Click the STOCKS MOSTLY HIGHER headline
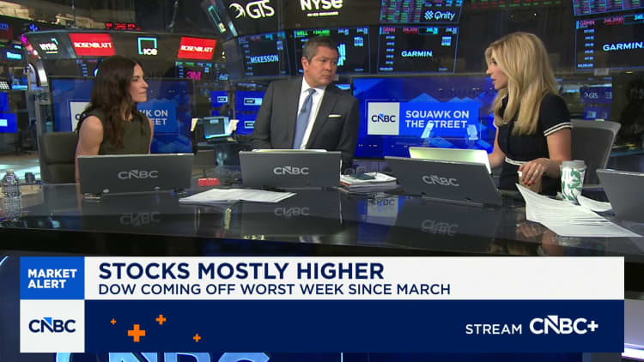Screen dimensions: 644x362 click(x=241, y=271)
